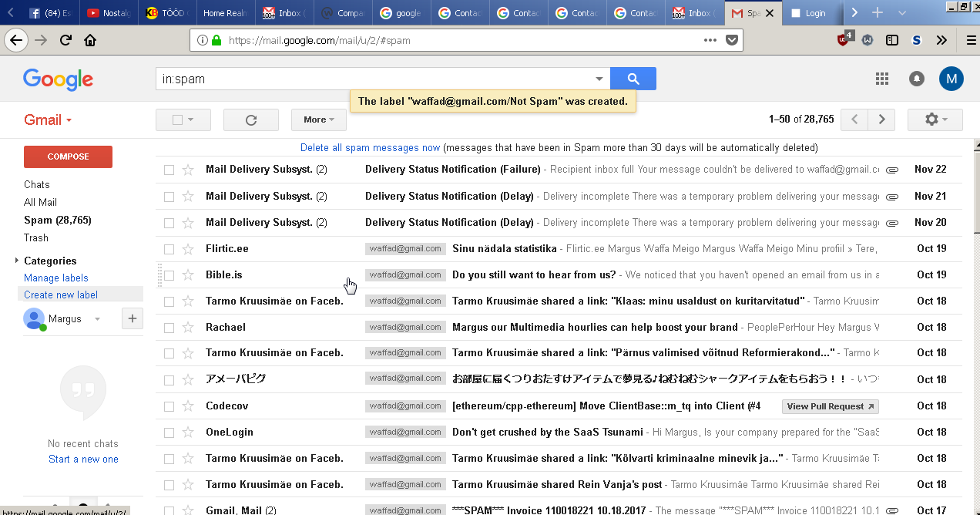This screenshot has height=515, width=980.
Task: Expand search options arrow
Action: [599, 79]
